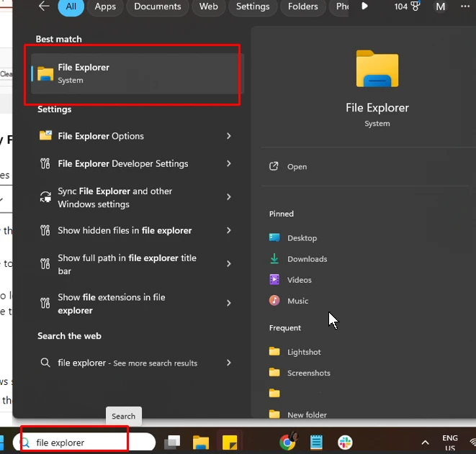Open the M account avatar
Screen dimensions: 476x454
click(x=440, y=6)
